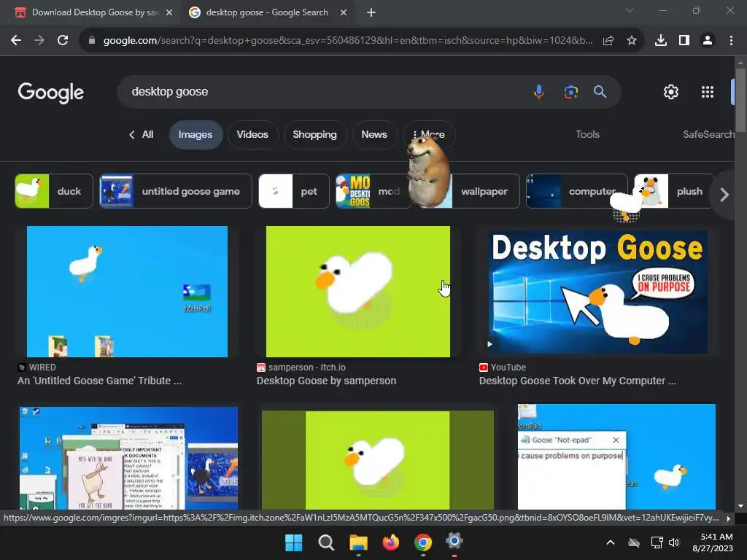Open Google quick settings gear
The width and height of the screenshot is (747, 560).
671,92
